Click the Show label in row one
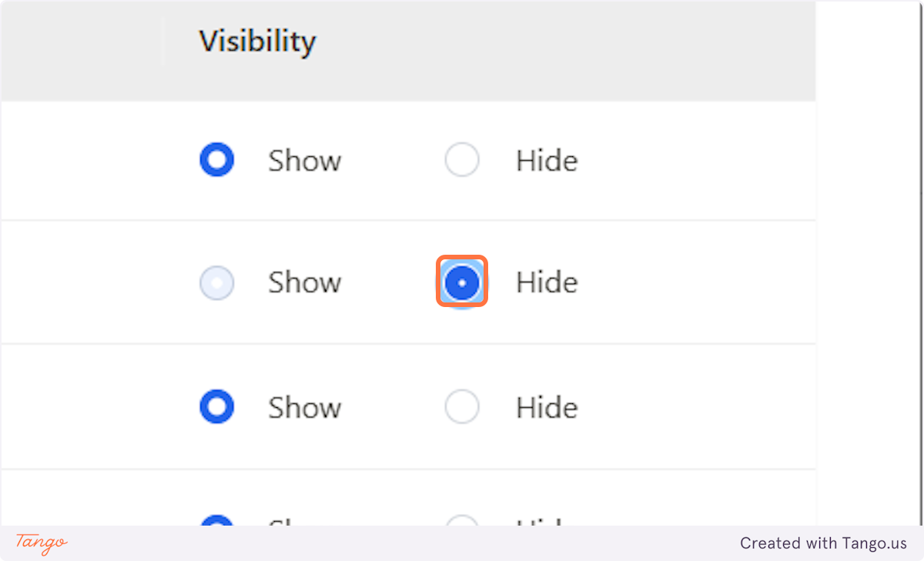924x561 pixels. point(305,159)
